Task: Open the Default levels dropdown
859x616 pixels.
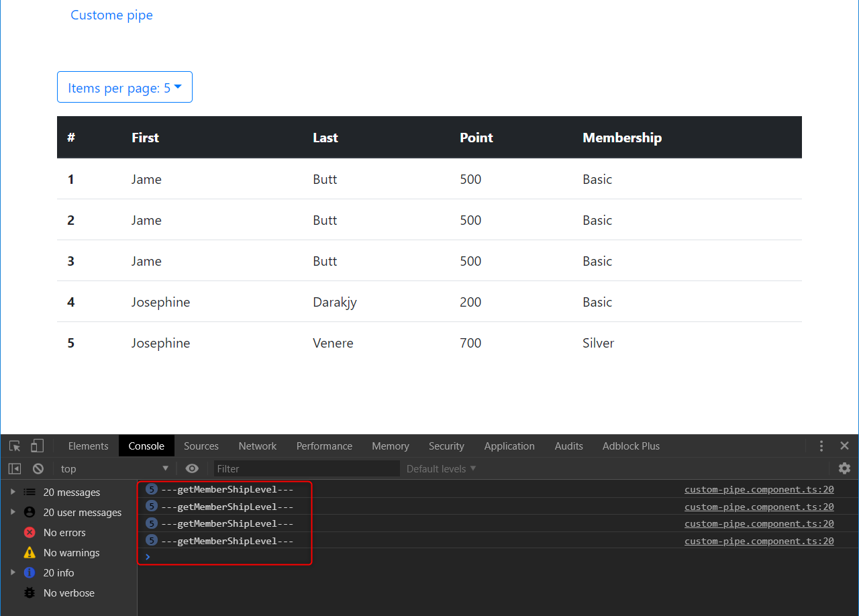Action: (x=441, y=468)
